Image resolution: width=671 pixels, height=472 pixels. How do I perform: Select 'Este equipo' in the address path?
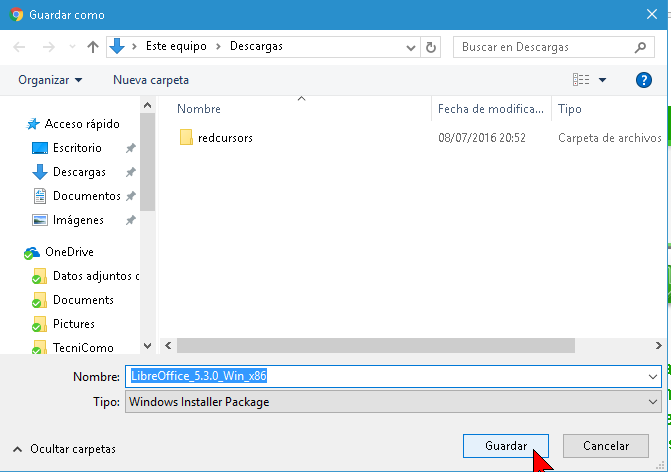point(176,46)
